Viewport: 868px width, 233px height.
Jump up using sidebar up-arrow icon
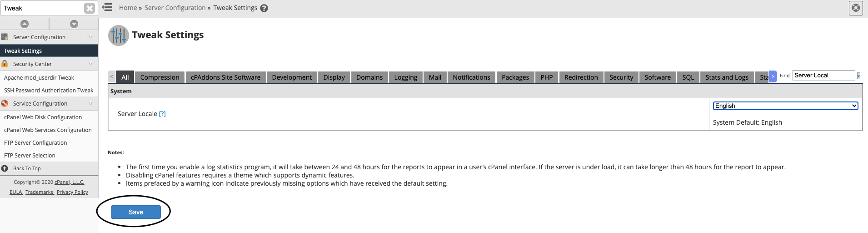coord(25,24)
